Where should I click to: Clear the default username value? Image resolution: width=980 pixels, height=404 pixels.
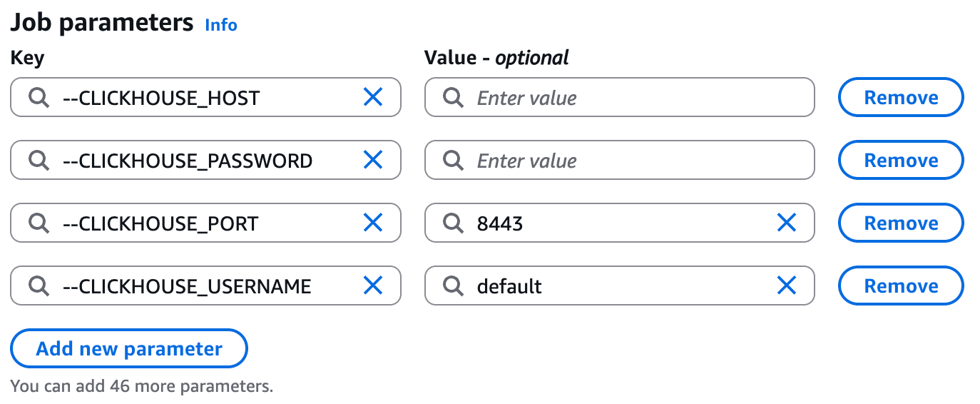[x=786, y=286]
